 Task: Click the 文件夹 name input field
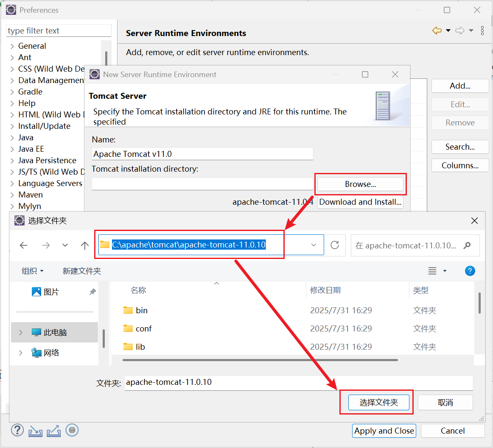coord(299,383)
